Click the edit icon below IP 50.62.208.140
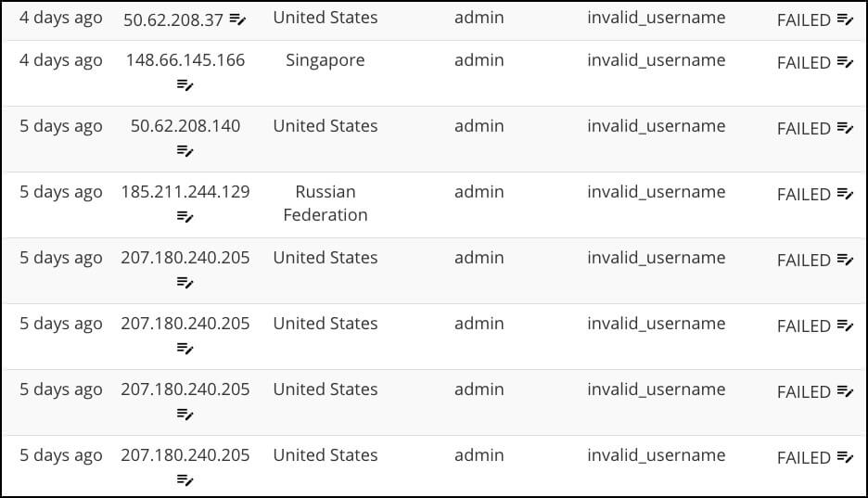This screenshot has width=868, height=498. (x=185, y=151)
